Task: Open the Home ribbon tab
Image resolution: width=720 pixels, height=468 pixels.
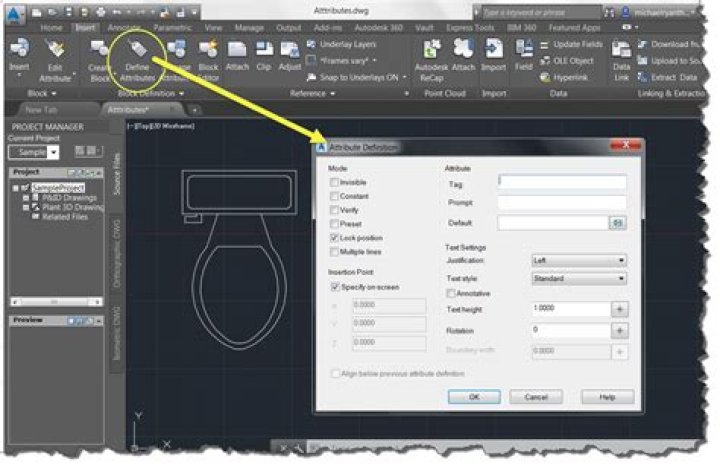Action: click(x=51, y=28)
